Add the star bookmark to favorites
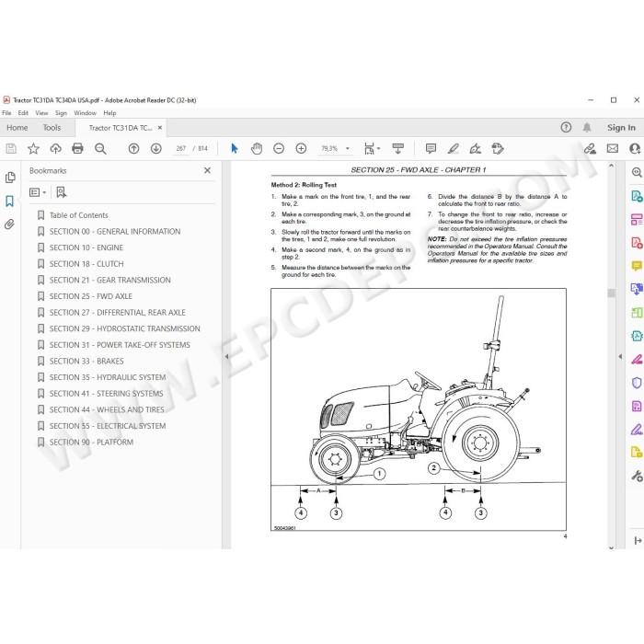This screenshot has height=644, width=644. (33, 148)
